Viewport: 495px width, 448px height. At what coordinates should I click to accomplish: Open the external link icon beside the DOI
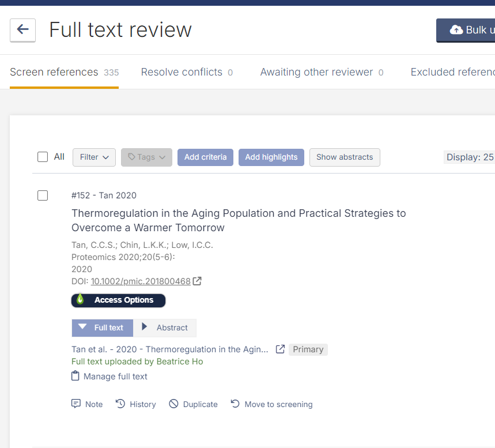click(197, 281)
